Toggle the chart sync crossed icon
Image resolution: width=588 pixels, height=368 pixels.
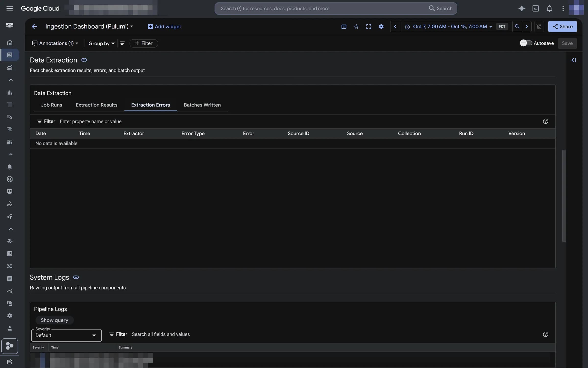(539, 26)
